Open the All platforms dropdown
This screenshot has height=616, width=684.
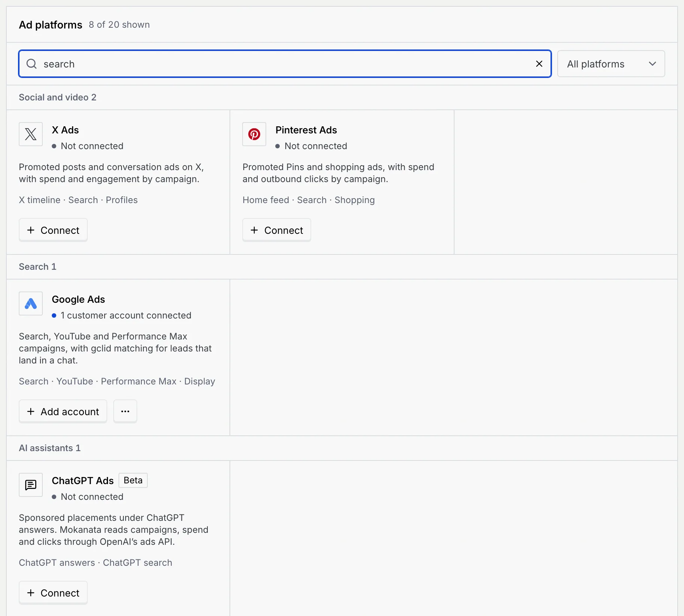click(x=611, y=64)
